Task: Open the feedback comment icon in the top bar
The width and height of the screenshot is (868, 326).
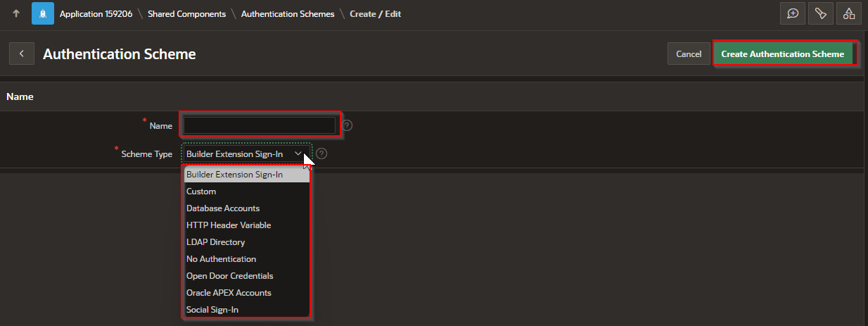Action: 793,13
